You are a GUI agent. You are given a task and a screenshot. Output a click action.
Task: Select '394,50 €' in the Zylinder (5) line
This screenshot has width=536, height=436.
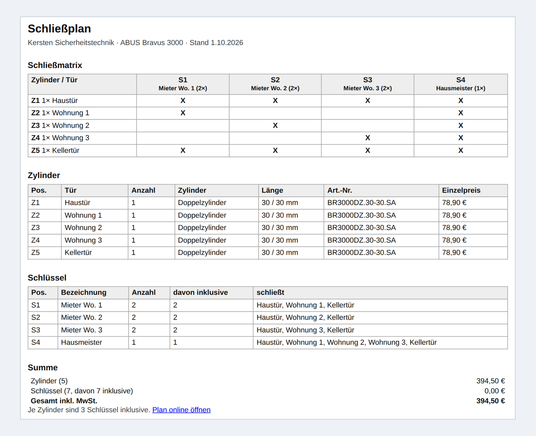pyautogui.click(x=491, y=381)
